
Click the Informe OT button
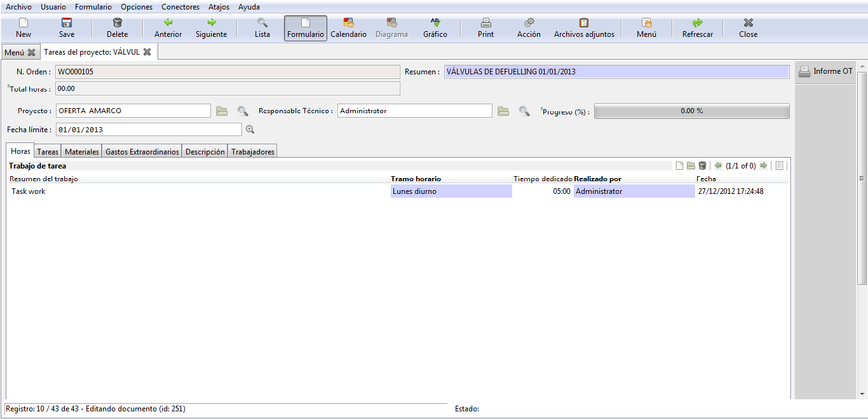825,71
